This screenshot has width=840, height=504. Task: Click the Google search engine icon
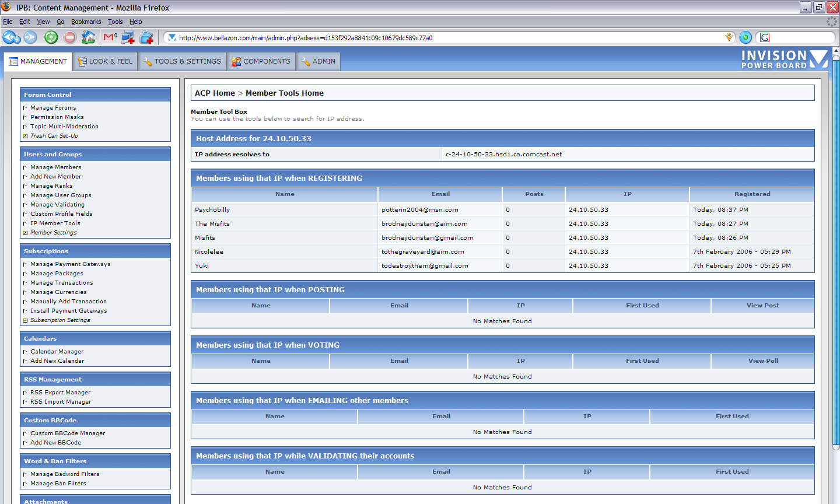click(765, 37)
